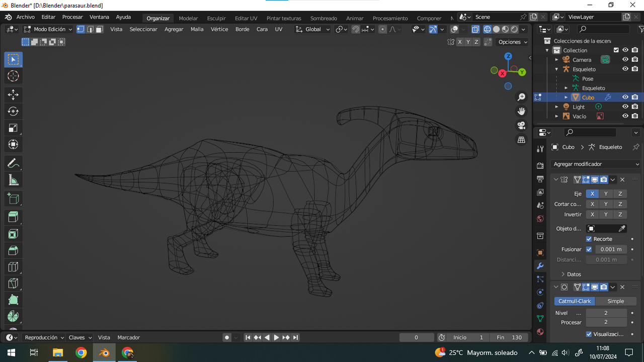Toggle X-ray viewing mode

[x=475, y=29]
